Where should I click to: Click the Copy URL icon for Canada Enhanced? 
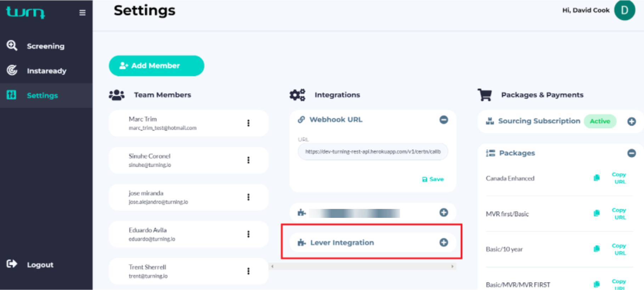596,178
